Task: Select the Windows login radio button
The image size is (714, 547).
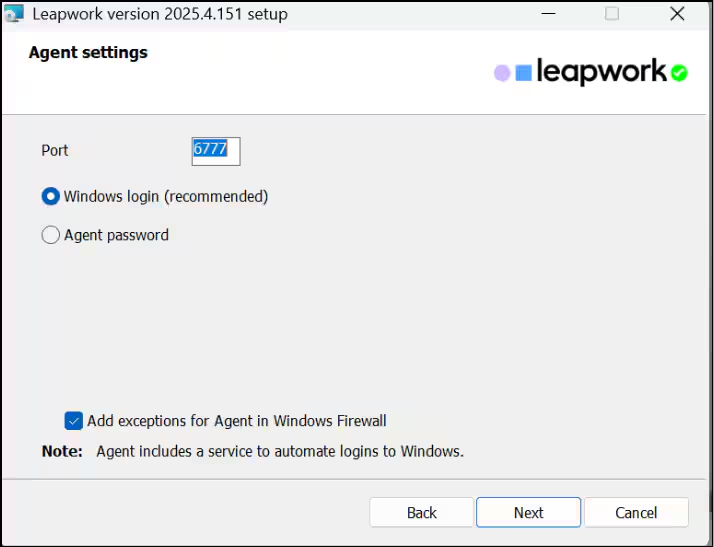Action: tap(51, 197)
